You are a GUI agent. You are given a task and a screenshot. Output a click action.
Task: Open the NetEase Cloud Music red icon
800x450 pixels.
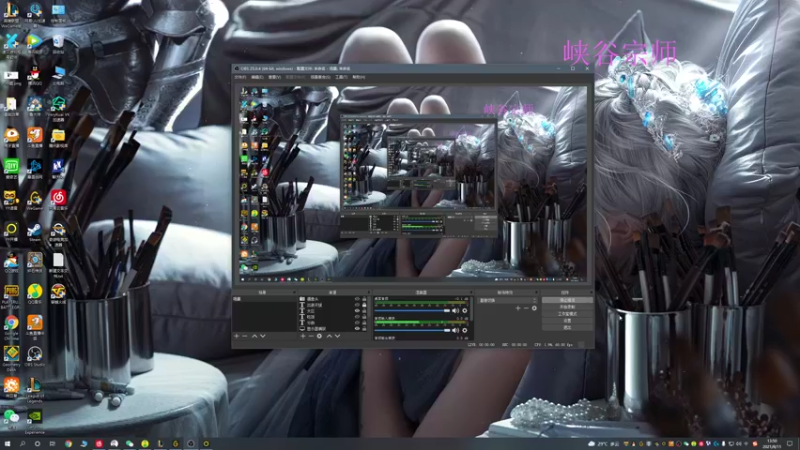(x=58, y=200)
